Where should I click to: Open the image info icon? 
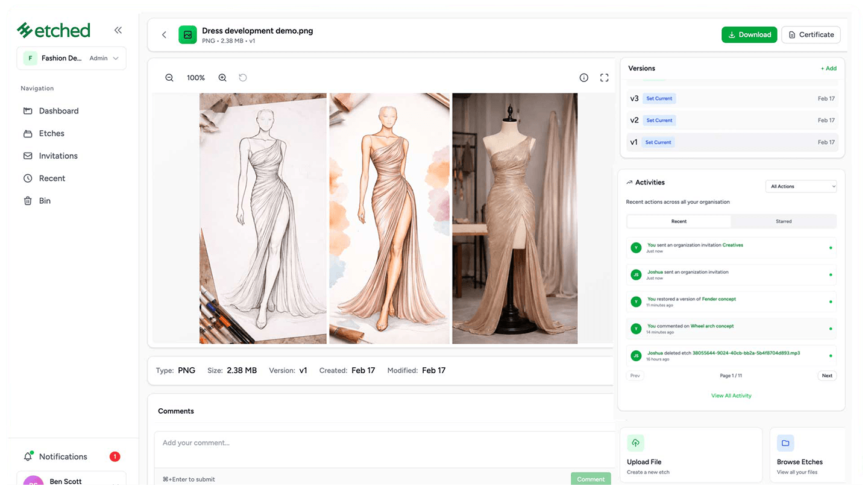click(x=583, y=78)
